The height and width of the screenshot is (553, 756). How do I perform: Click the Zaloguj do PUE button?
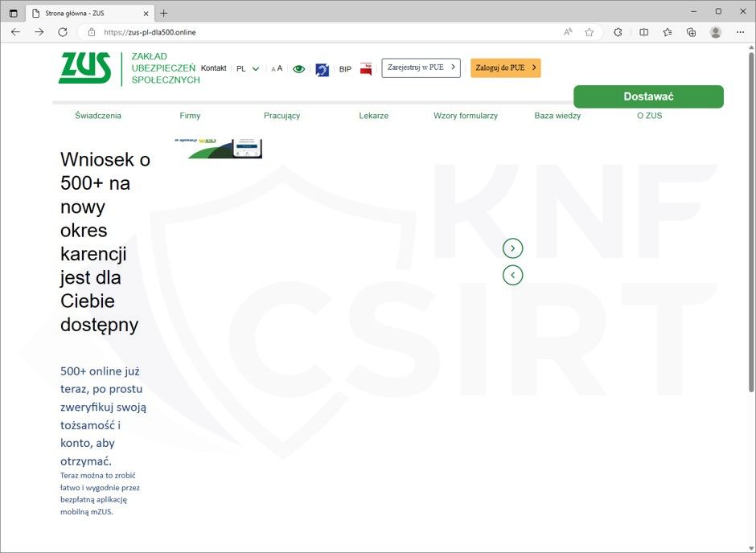click(x=505, y=68)
